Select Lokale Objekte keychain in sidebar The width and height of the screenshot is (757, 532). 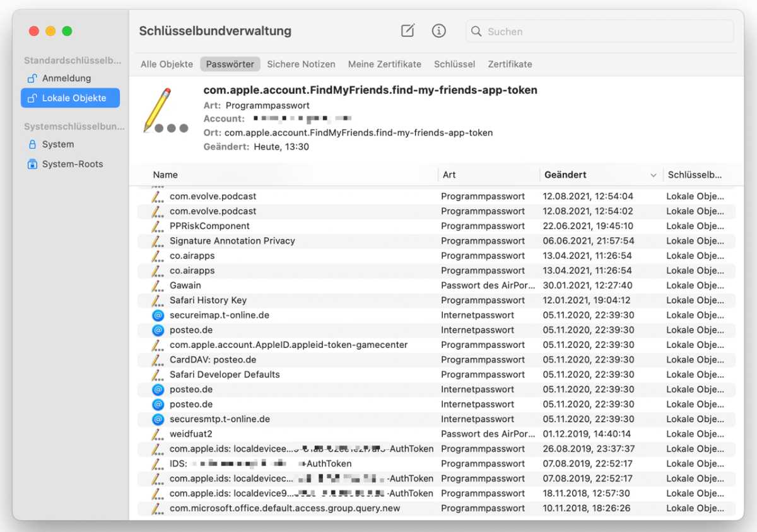[x=70, y=98]
